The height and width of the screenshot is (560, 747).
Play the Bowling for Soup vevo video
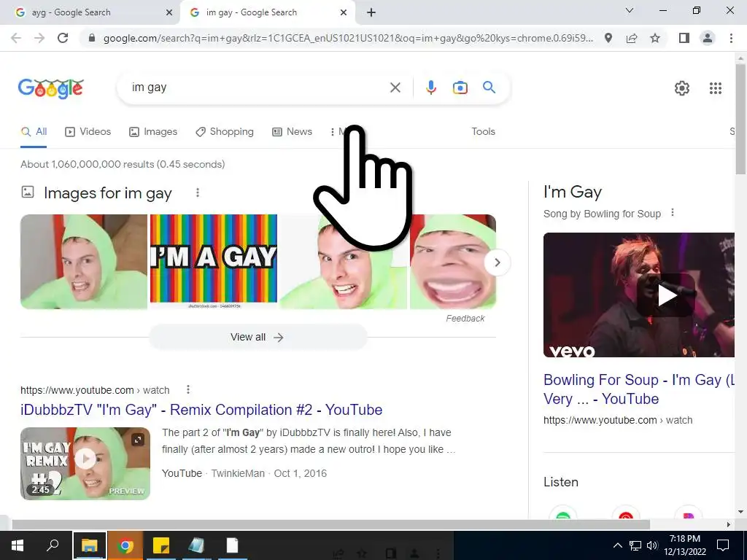coord(667,295)
